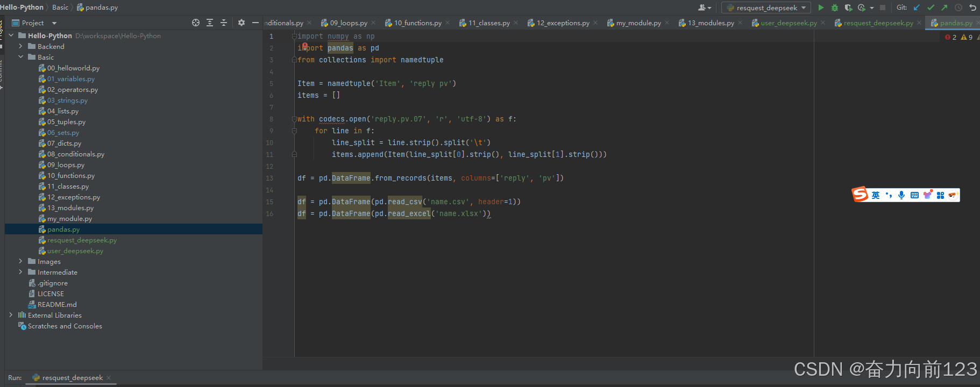Close the user_deepseek.py tab

pos(823,23)
